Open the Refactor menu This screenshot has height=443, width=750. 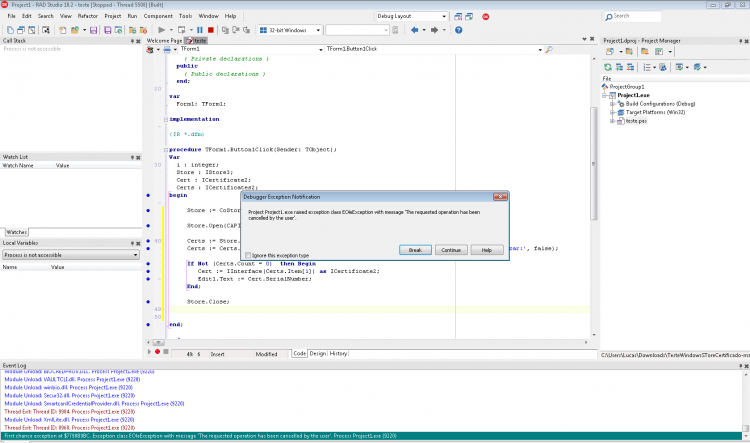click(88, 16)
